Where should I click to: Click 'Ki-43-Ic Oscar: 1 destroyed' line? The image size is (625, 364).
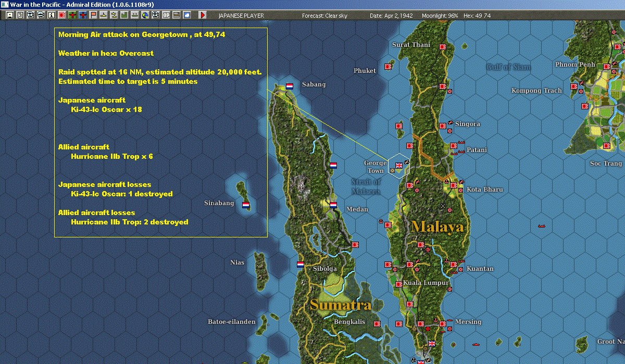(x=121, y=194)
